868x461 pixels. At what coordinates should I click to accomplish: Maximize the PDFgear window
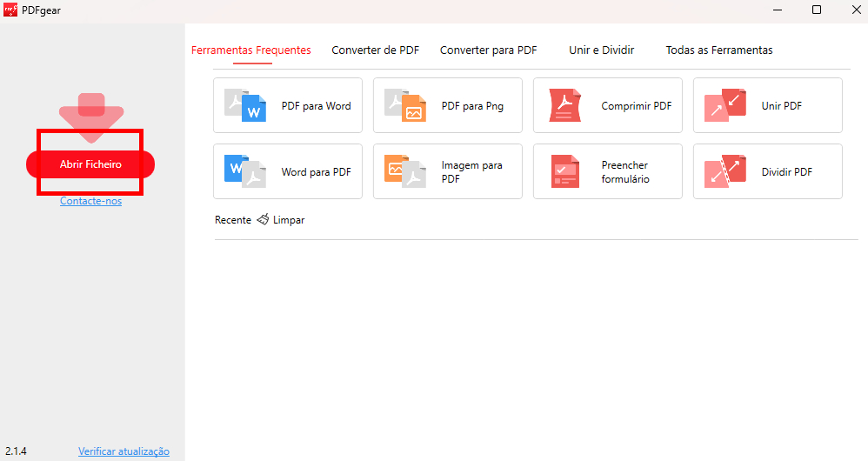pos(816,10)
